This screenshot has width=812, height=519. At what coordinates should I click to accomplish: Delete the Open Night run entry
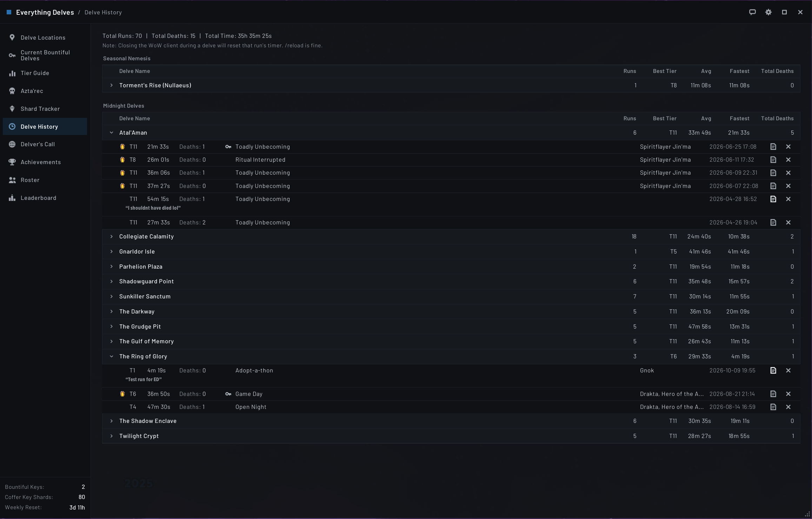788,407
